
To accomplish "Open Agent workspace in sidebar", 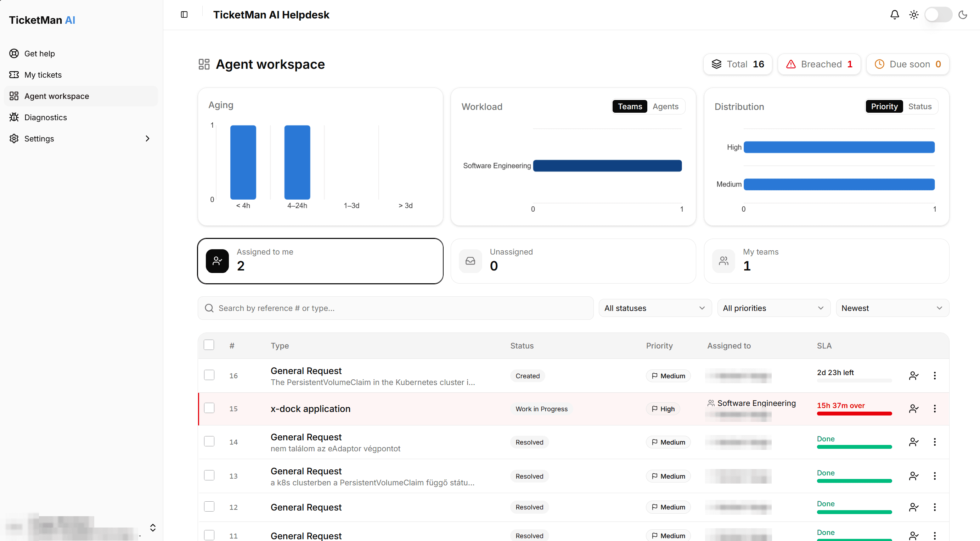I will point(81,96).
